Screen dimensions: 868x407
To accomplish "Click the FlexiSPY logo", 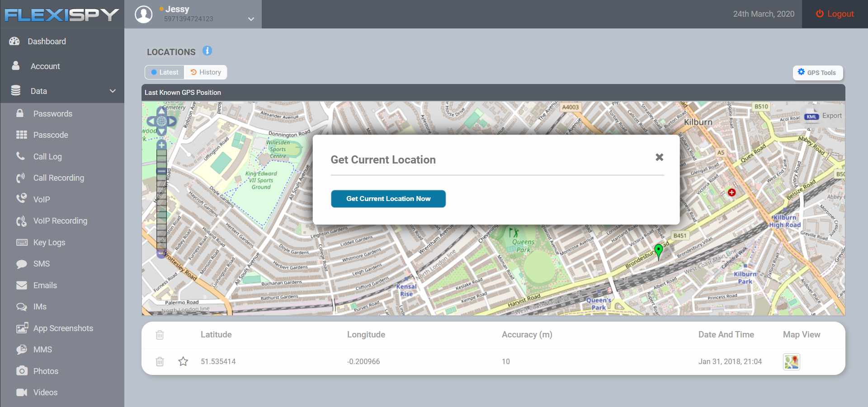I will pos(61,15).
